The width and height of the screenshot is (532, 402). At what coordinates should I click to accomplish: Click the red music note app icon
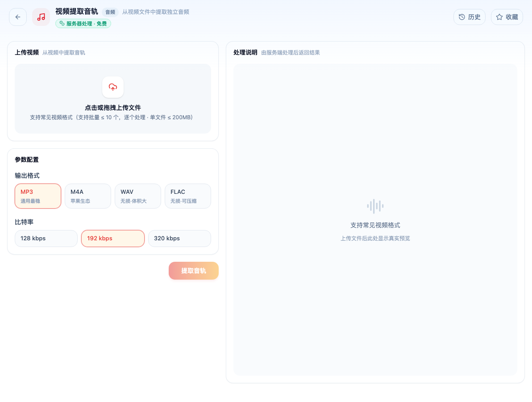pos(41,17)
